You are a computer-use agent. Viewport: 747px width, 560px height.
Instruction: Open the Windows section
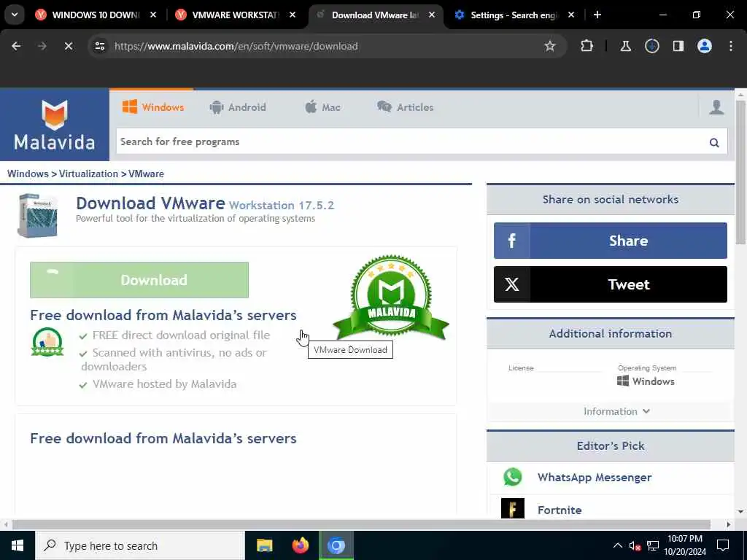click(x=153, y=107)
